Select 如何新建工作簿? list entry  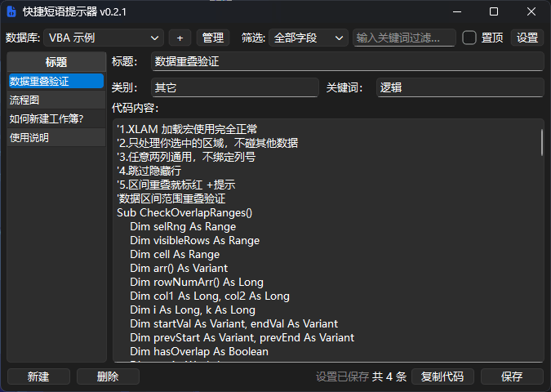click(x=56, y=119)
